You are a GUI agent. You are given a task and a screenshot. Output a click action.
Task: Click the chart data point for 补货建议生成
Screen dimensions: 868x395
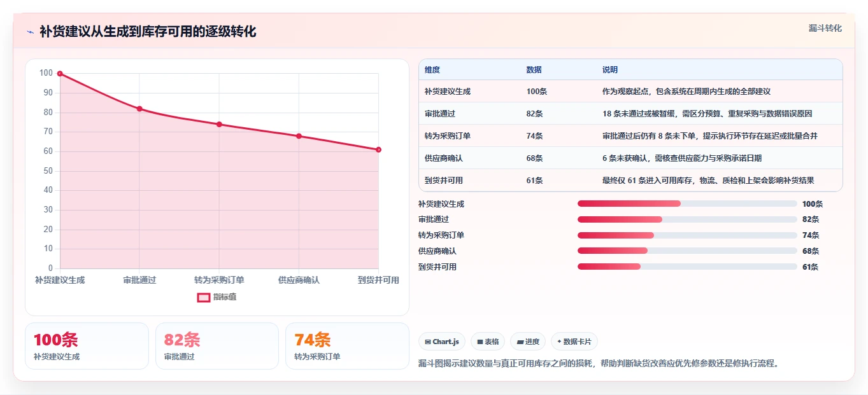(60, 74)
